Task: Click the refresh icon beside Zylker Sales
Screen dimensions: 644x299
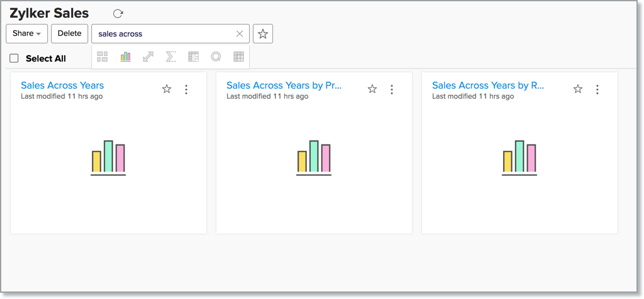Action: click(118, 14)
